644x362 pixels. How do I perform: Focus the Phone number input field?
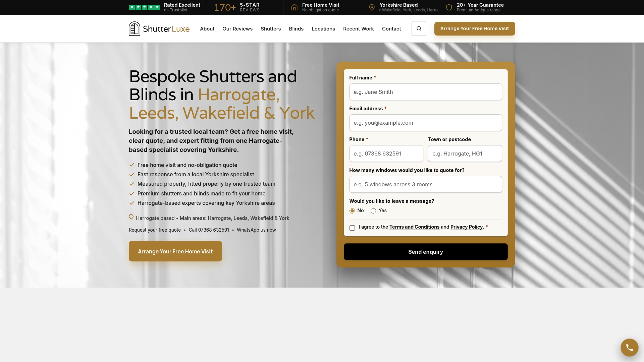tap(386, 154)
